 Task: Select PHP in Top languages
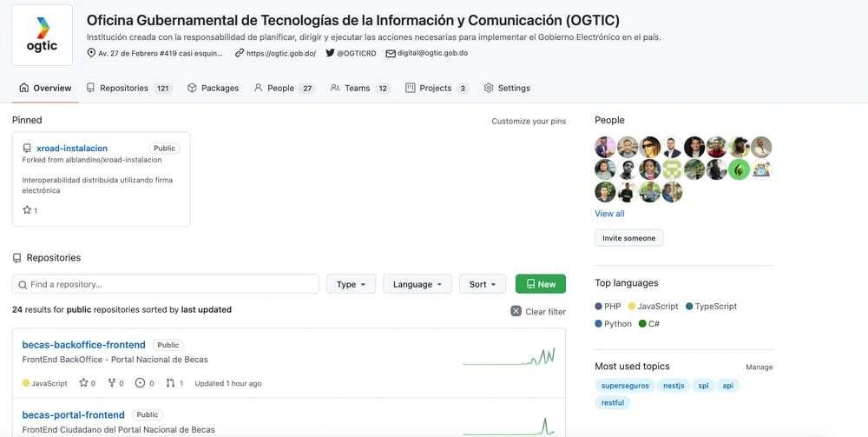coord(608,307)
